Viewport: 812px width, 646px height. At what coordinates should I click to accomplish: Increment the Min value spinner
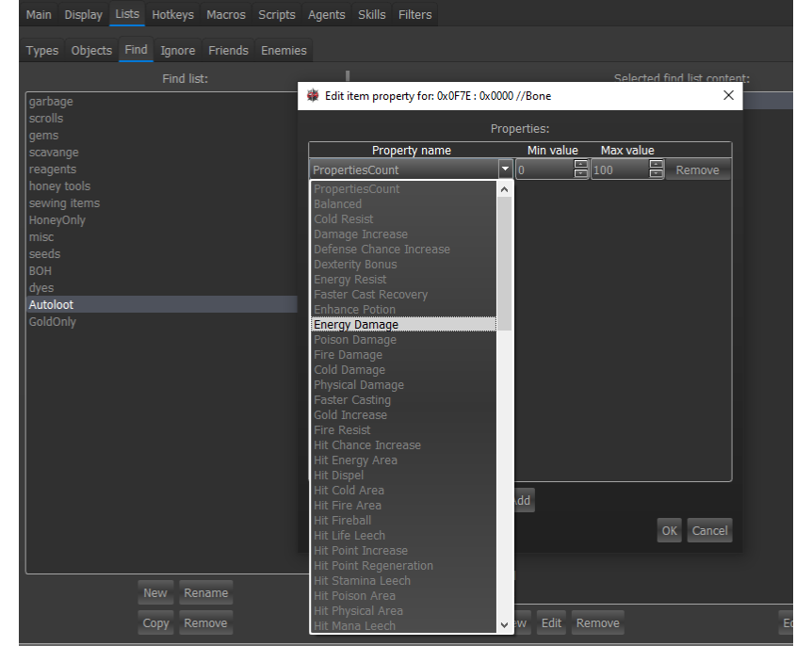tap(581, 165)
